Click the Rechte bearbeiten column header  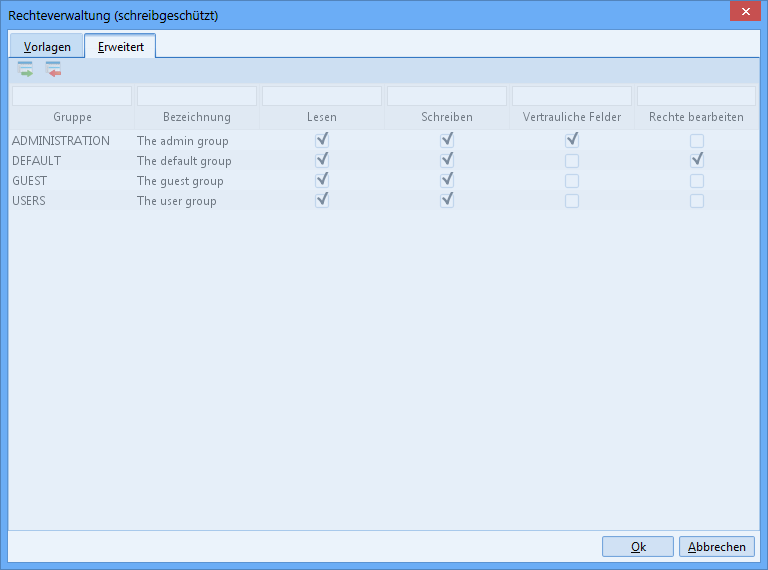696,117
